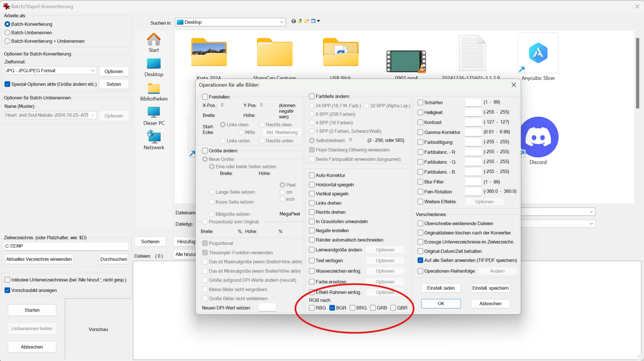This screenshot has width=644, height=361.
Task: Click the Gamma-Korrektur value field
Action: (x=473, y=132)
